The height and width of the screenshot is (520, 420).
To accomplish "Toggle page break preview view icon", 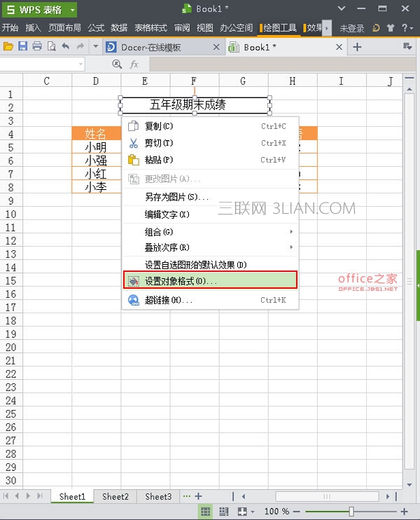I will 224,512.
